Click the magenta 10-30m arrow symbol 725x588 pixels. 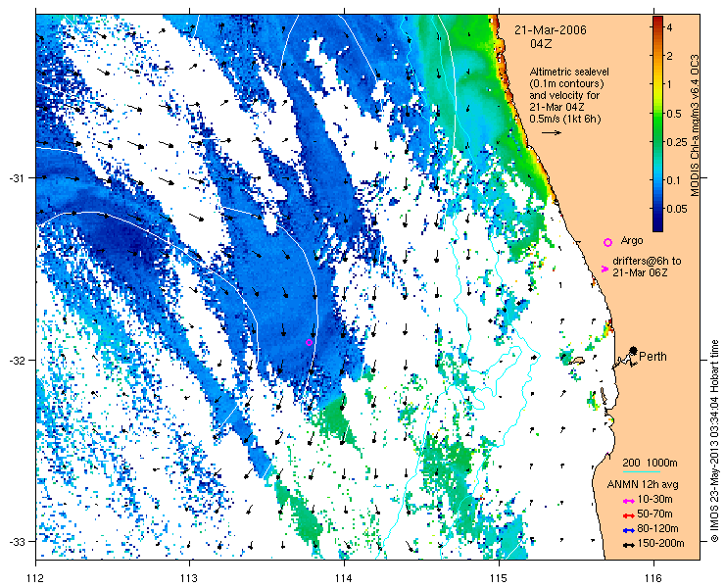[x=628, y=501]
